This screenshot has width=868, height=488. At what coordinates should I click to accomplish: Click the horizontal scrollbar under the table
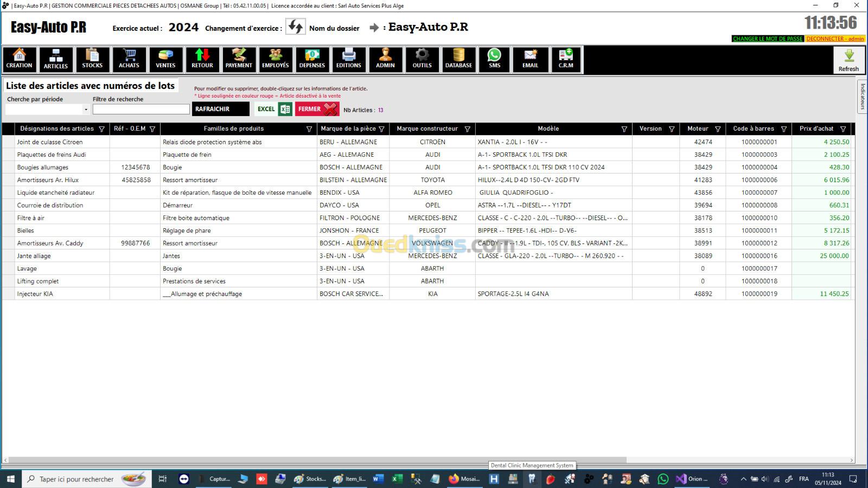315,460
